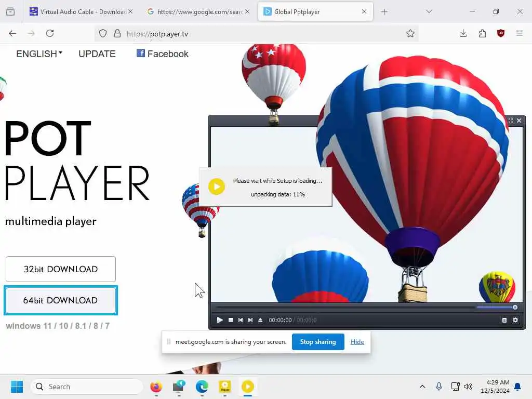532x399 pixels.
Task: Close the Global Potplayer tab
Action: (364, 11)
